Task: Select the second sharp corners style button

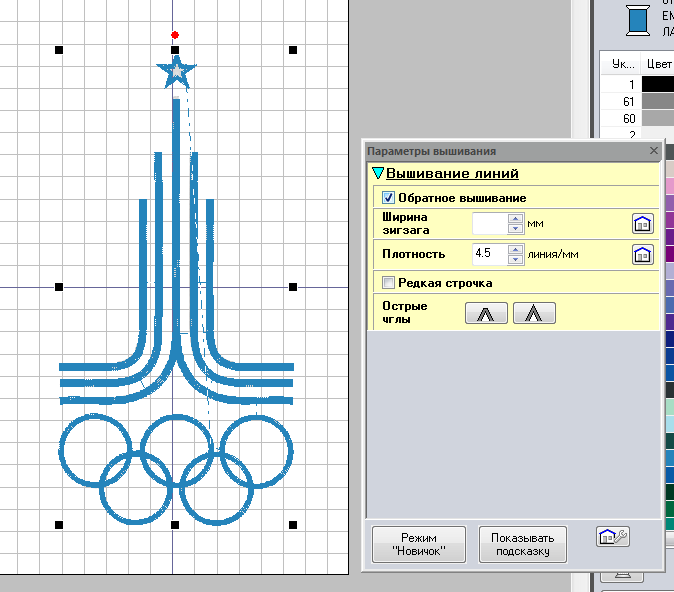Action: pos(534,313)
